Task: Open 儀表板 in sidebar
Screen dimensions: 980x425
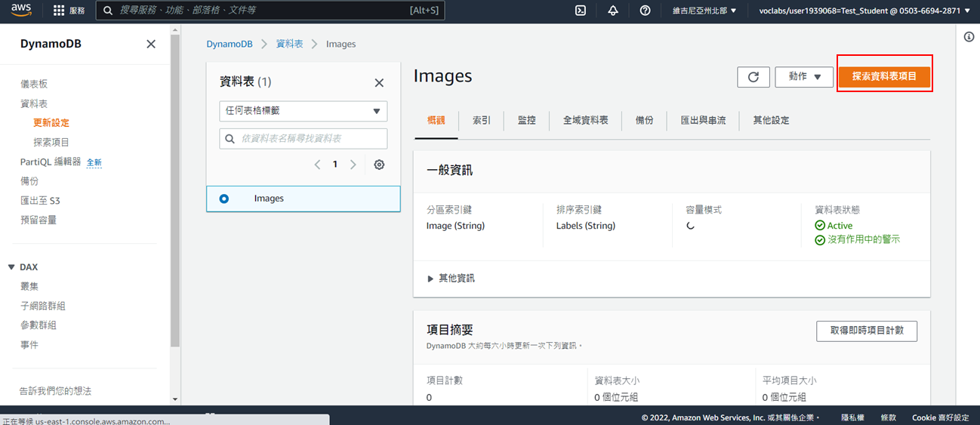Action: click(x=34, y=84)
